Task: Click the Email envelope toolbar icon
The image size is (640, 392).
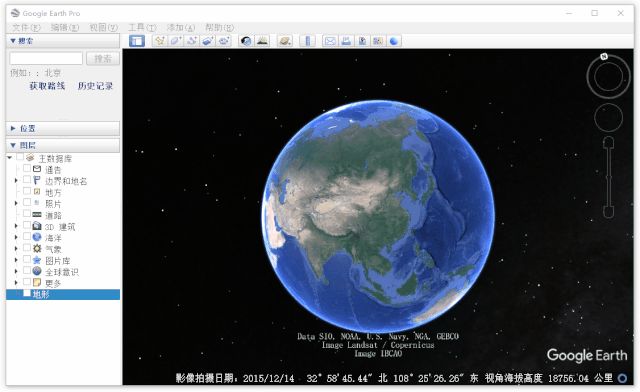Action: point(330,41)
